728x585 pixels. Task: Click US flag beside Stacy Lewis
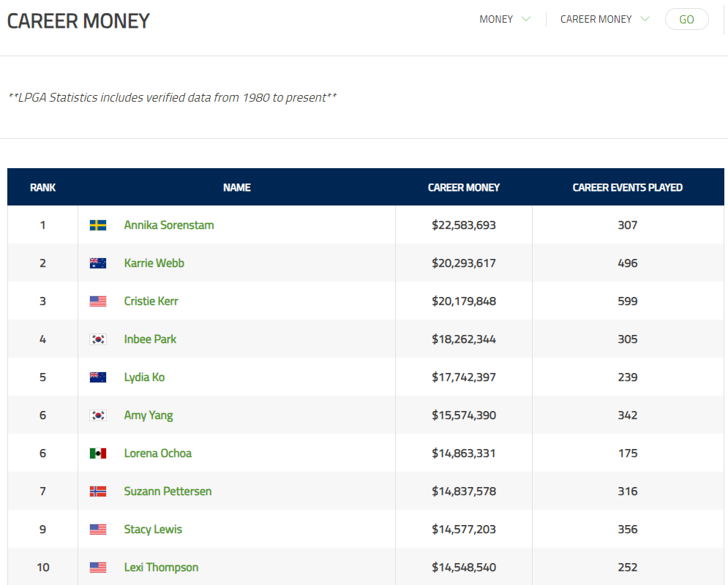tap(98, 529)
